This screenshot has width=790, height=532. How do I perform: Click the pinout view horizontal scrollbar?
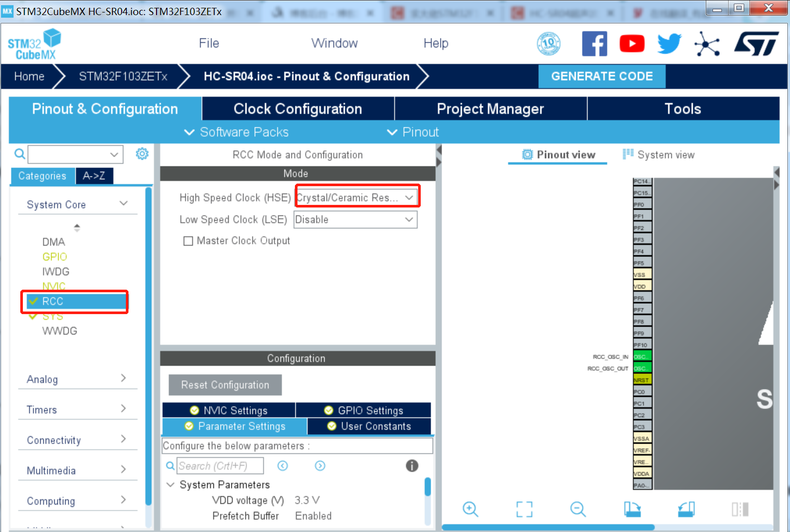[x=548, y=527]
